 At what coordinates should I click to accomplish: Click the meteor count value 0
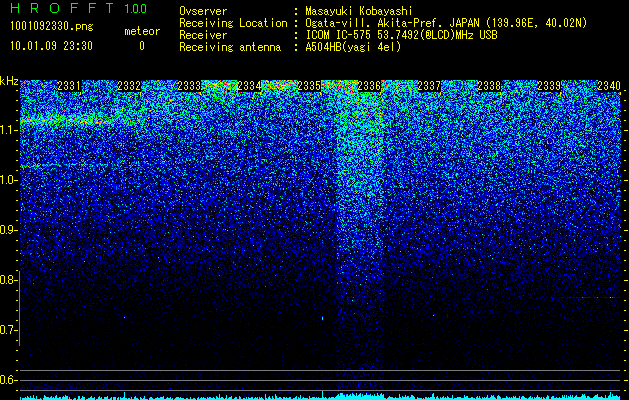[x=142, y=46]
